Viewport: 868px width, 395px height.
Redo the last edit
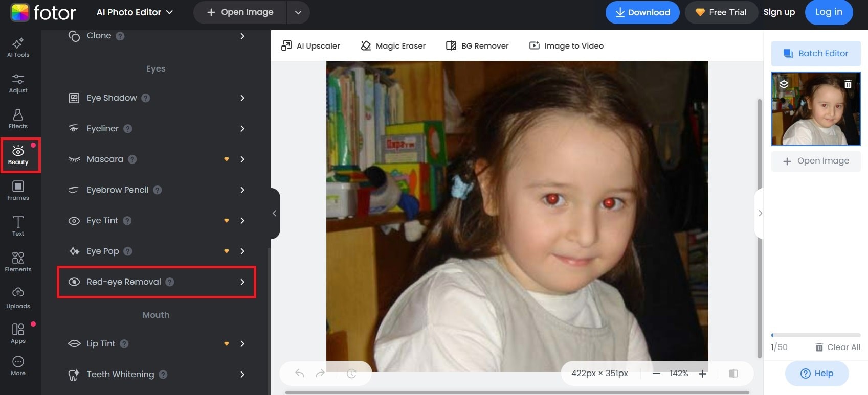320,374
